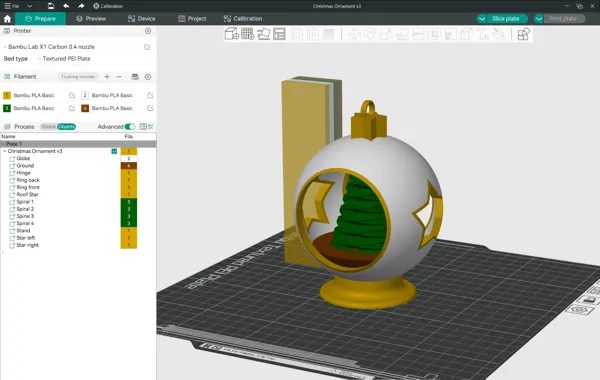Viewport: 600px width, 380px height.
Task: Select the Star right part
Action: (x=28, y=245)
